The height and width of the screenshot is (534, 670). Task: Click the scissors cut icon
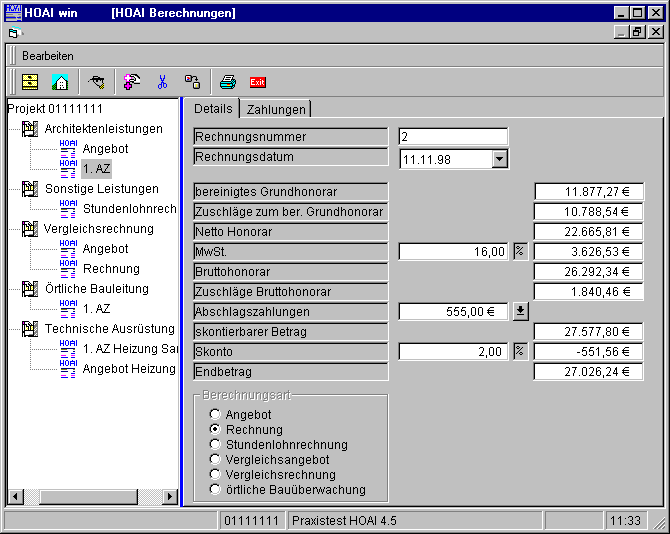click(x=162, y=82)
